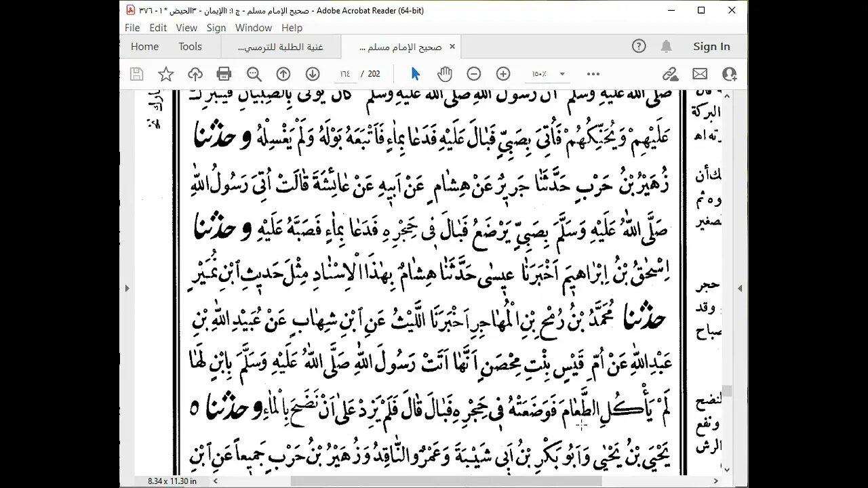
Task: Zoom out with the minus icon
Action: (x=474, y=74)
